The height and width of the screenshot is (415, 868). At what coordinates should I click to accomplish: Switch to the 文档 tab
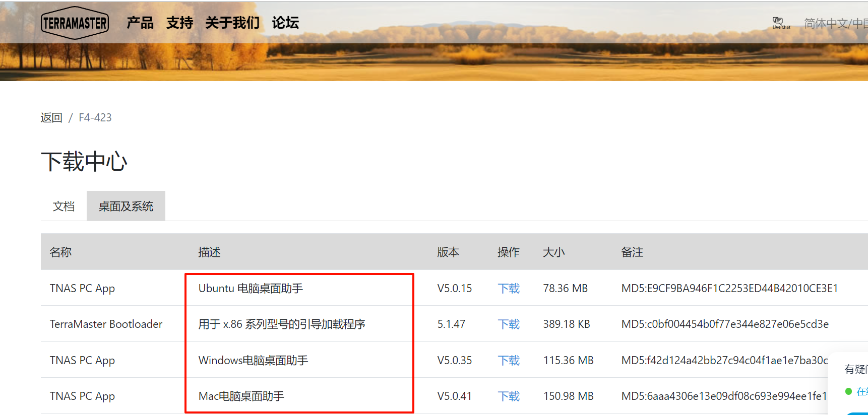[x=64, y=206]
